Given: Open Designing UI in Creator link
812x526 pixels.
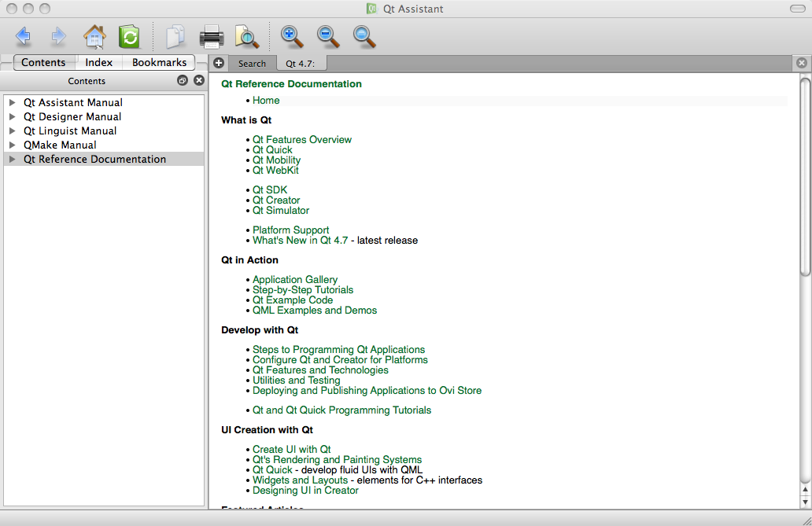Looking at the screenshot, I should 305,491.
